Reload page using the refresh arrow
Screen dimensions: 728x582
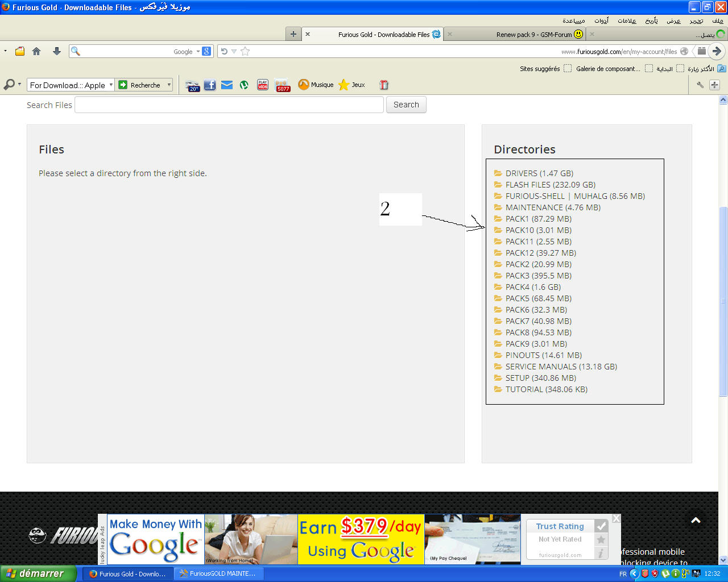(224, 51)
